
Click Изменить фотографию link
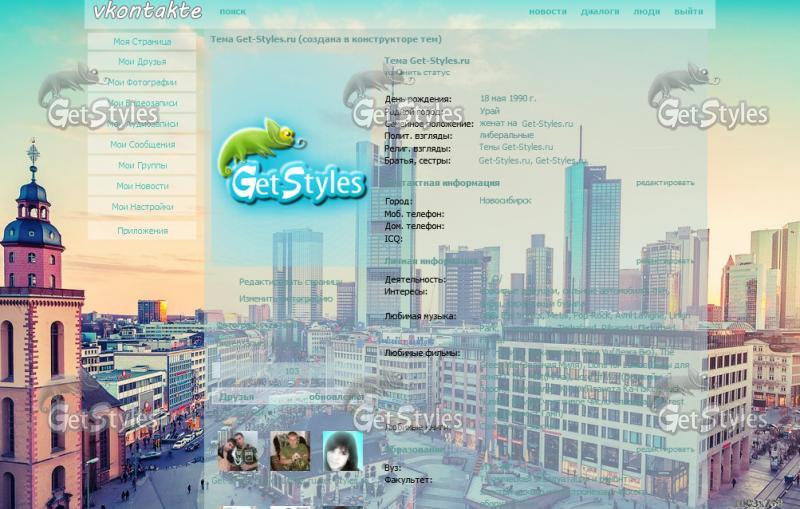286,299
